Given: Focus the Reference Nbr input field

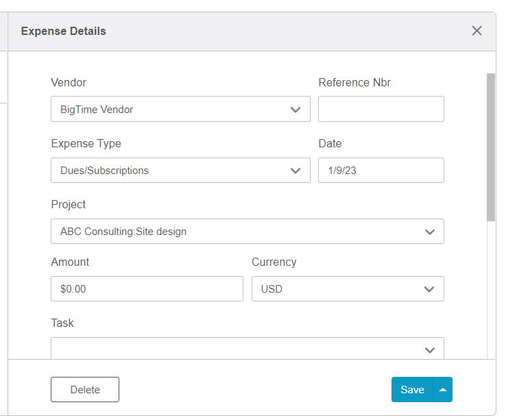Looking at the screenshot, I should pyautogui.click(x=381, y=109).
